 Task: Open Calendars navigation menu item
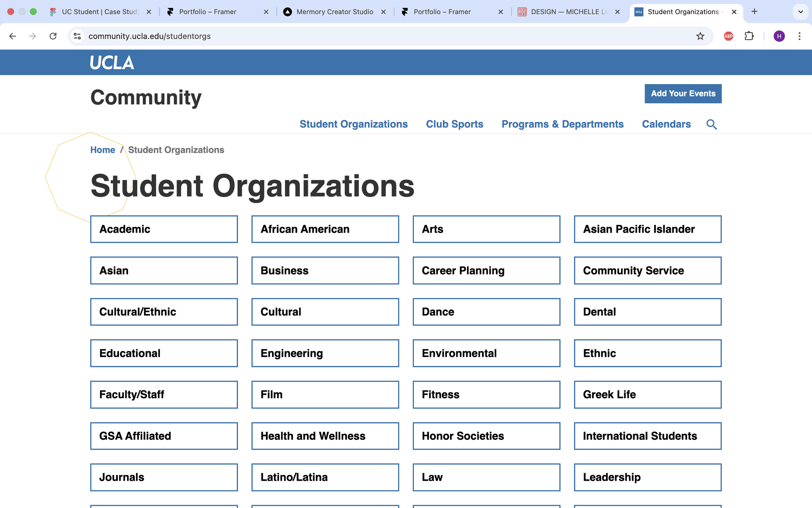click(x=666, y=124)
